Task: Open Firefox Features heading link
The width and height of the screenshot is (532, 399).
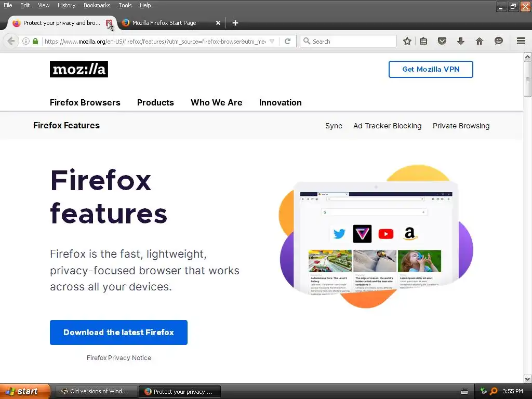Action: pos(66,126)
